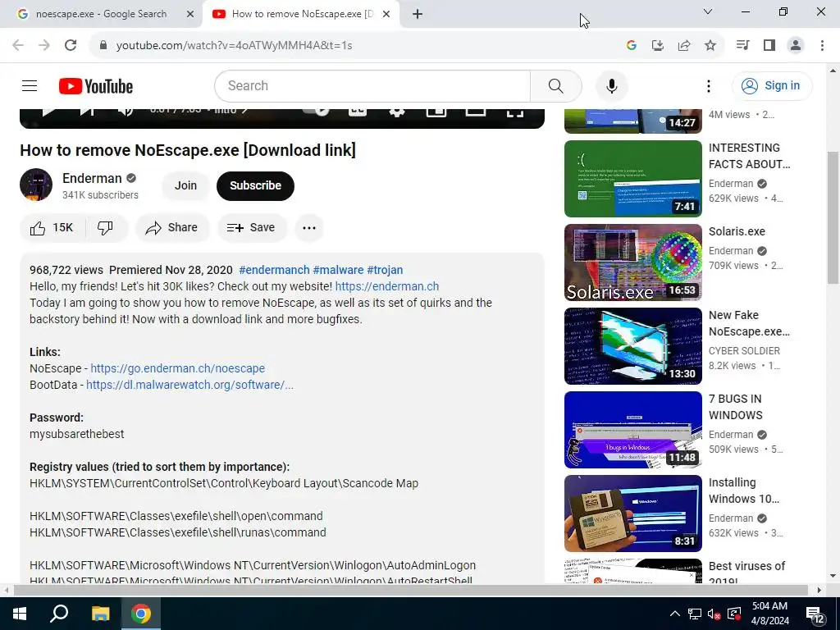Screen dimensions: 840x630
Task: Type in the YouTube Search field
Action: (372, 85)
